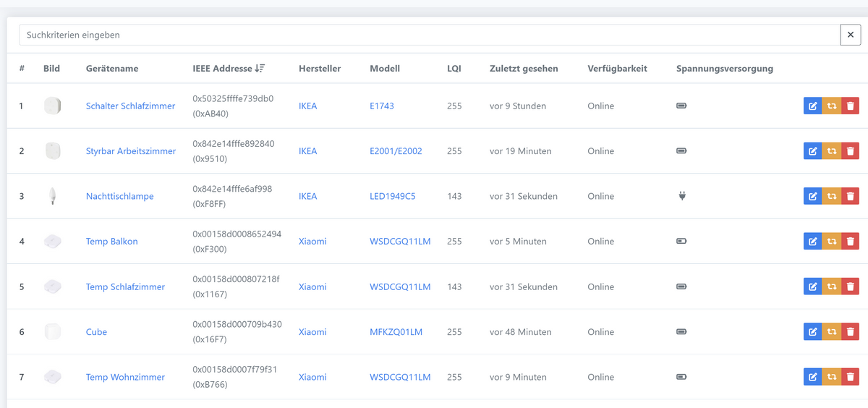Open the LED1949C5 model link

pyautogui.click(x=393, y=196)
